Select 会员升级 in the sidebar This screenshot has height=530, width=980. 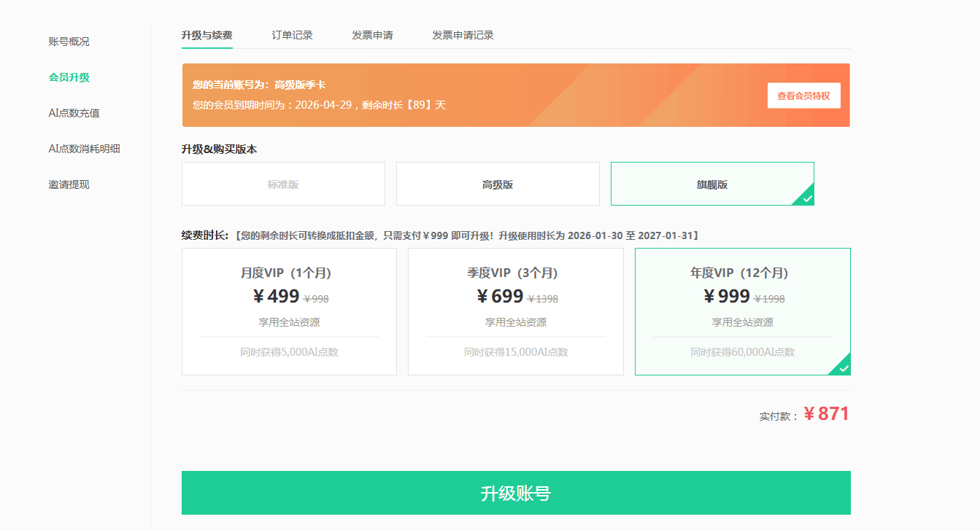[69, 77]
